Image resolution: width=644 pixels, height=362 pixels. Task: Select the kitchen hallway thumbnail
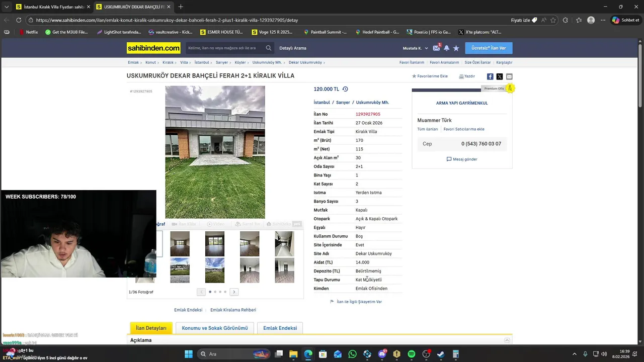pyautogui.click(x=284, y=244)
